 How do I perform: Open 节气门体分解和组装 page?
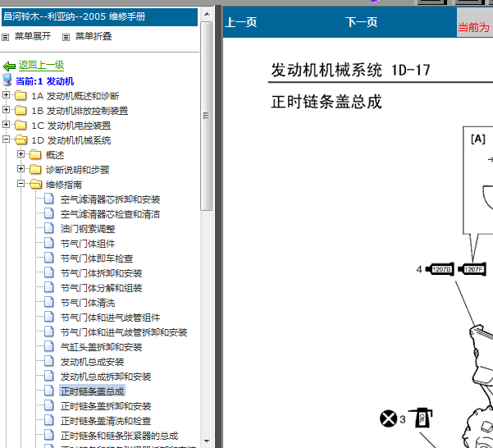coord(101,288)
